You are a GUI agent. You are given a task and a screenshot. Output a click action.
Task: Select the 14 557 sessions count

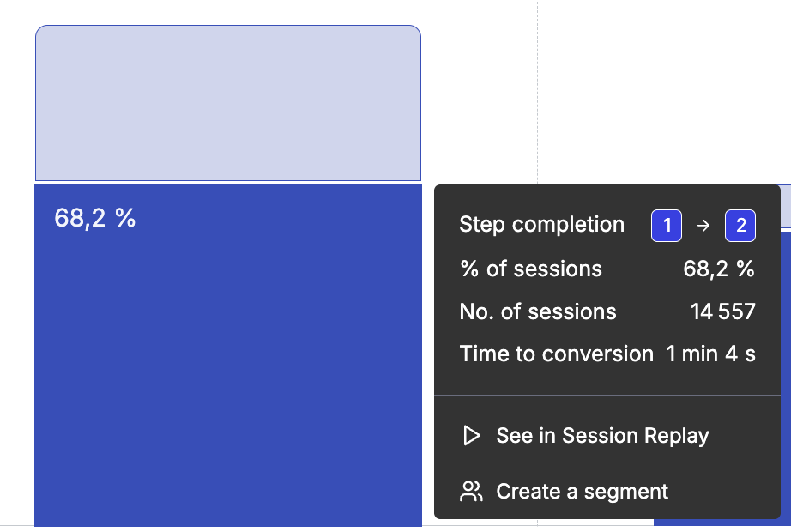[723, 312]
